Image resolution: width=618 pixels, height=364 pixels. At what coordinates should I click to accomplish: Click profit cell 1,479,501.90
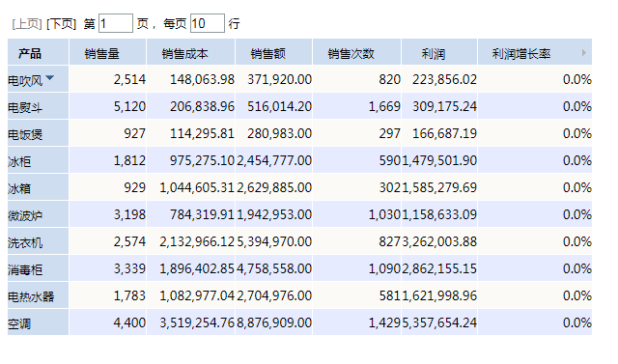click(x=439, y=160)
